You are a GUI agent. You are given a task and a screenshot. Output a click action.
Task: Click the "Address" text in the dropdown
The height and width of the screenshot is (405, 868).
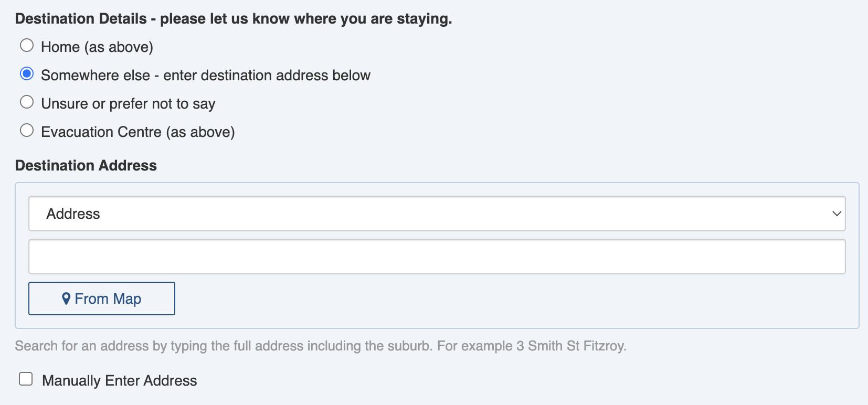coord(73,214)
